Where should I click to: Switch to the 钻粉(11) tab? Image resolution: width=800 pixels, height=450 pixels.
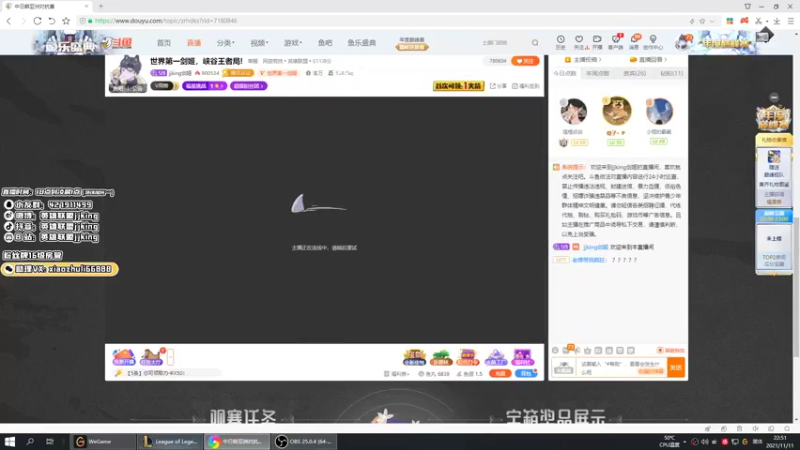[671, 73]
